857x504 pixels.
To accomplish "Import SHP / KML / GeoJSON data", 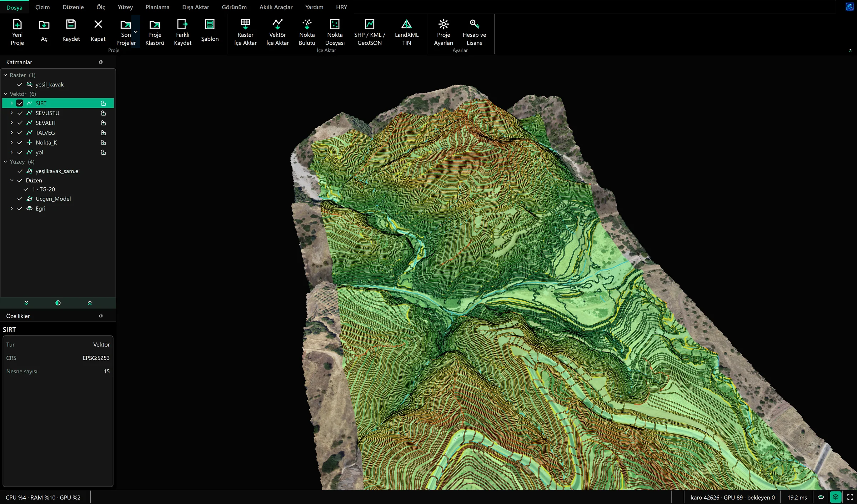I will click(x=370, y=32).
